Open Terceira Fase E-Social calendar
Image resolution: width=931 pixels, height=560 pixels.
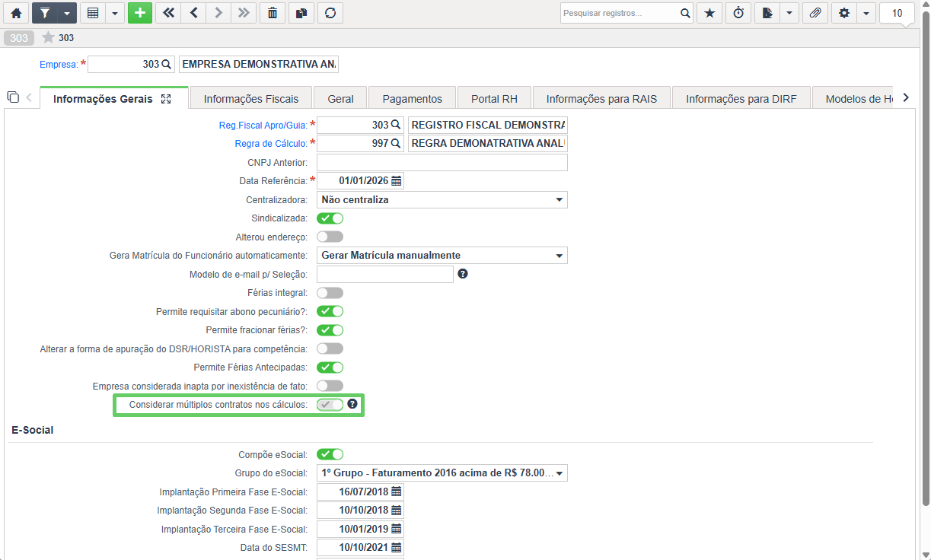point(396,529)
